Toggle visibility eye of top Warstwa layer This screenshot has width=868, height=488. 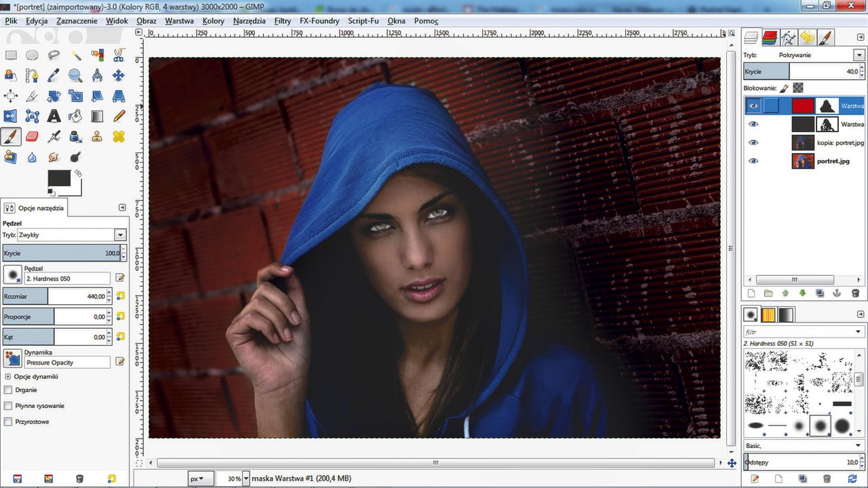(753, 106)
